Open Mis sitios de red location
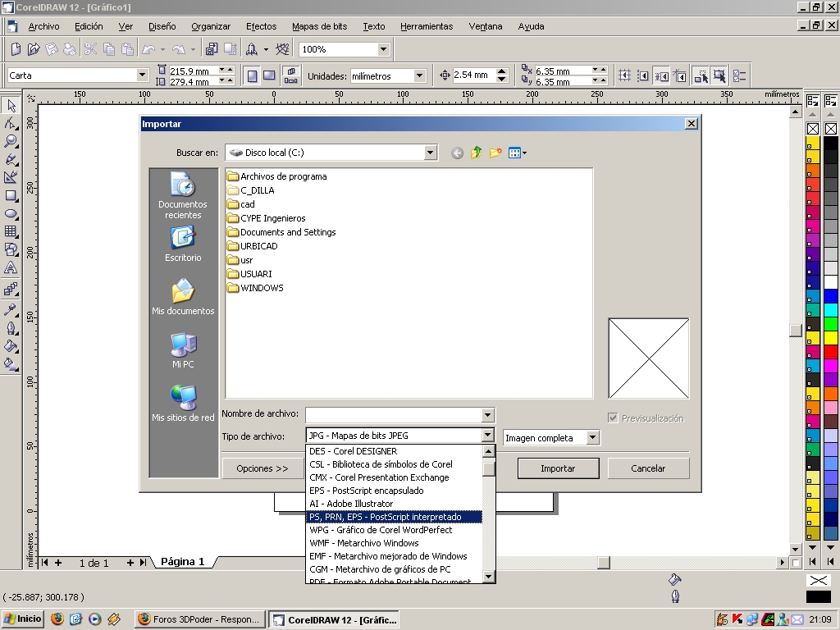 tap(183, 404)
